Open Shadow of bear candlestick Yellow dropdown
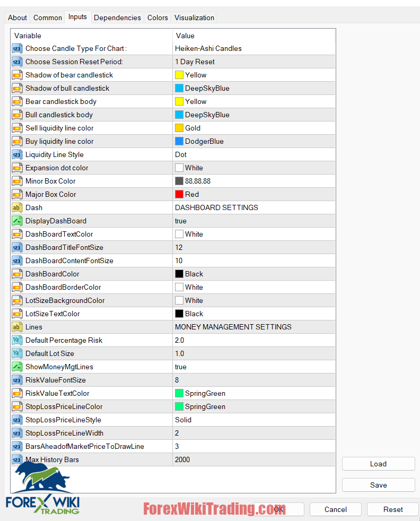Image resolution: width=420 pixels, height=521 pixels. 253,75
